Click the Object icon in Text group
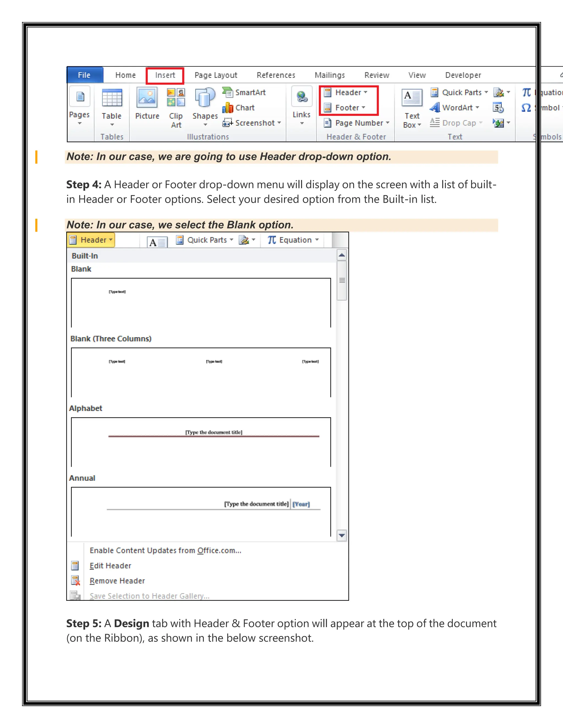This screenshot has width=563, height=728. point(498,123)
